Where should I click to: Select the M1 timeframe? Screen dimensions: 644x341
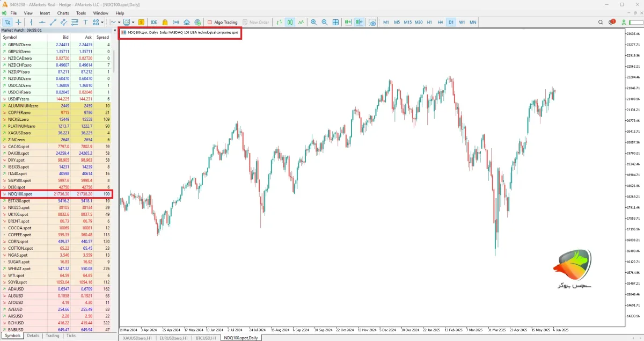coord(386,22)
